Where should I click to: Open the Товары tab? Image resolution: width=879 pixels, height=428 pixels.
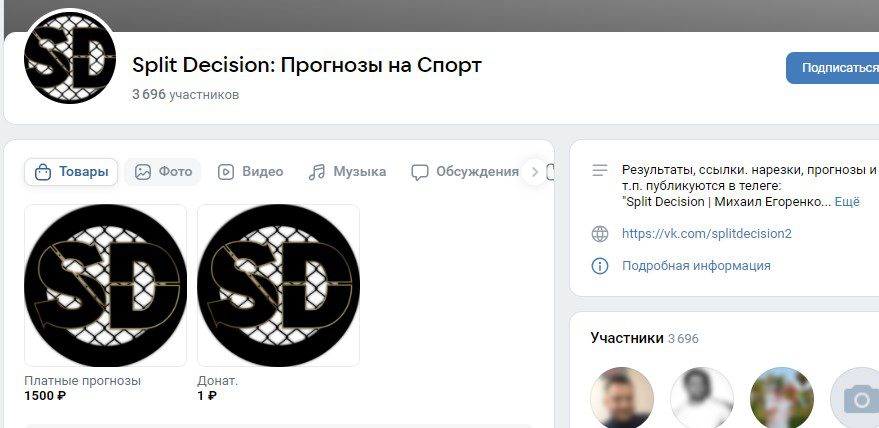71,172
